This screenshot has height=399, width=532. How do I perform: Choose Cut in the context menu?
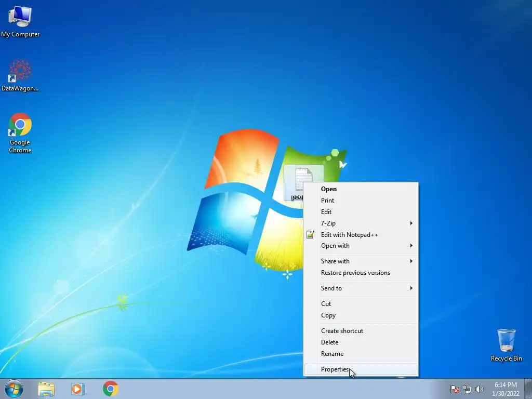[361, 303]
